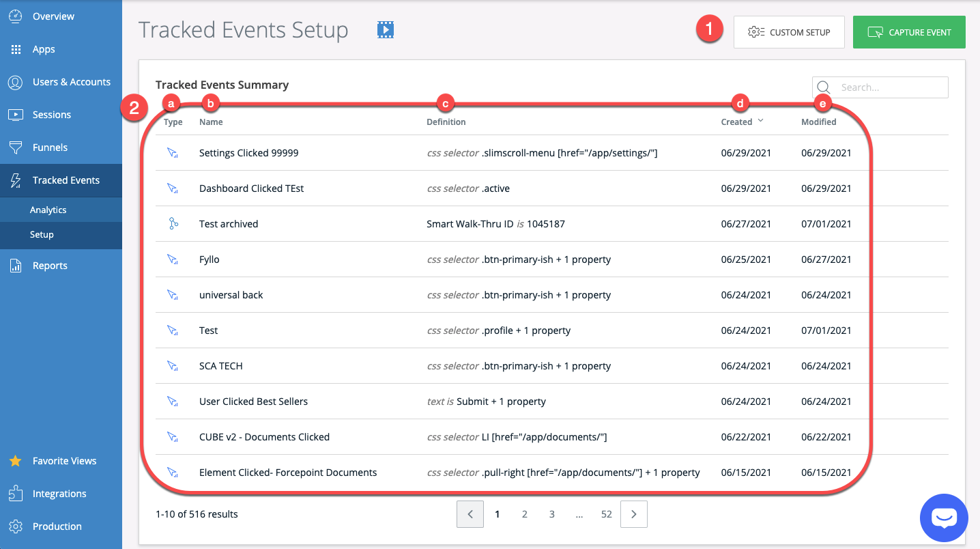
Task: Open Reports in the sidebar
Action: 61,266
